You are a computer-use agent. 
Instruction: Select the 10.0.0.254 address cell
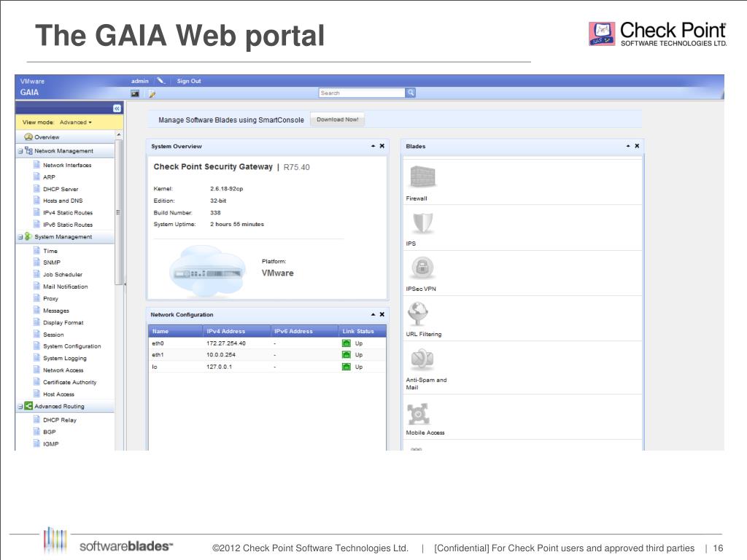click(x=220, y=355)
